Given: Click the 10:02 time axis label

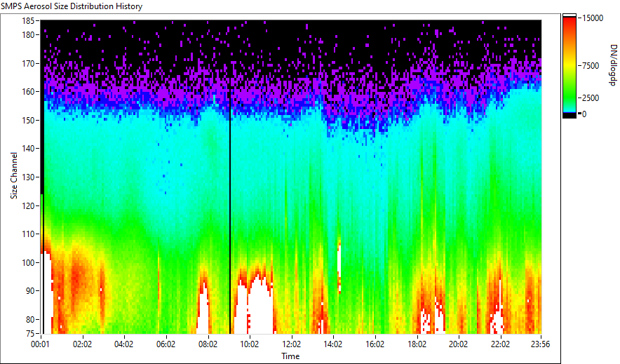Looking at the screenshot, I should tap(250, 344).
